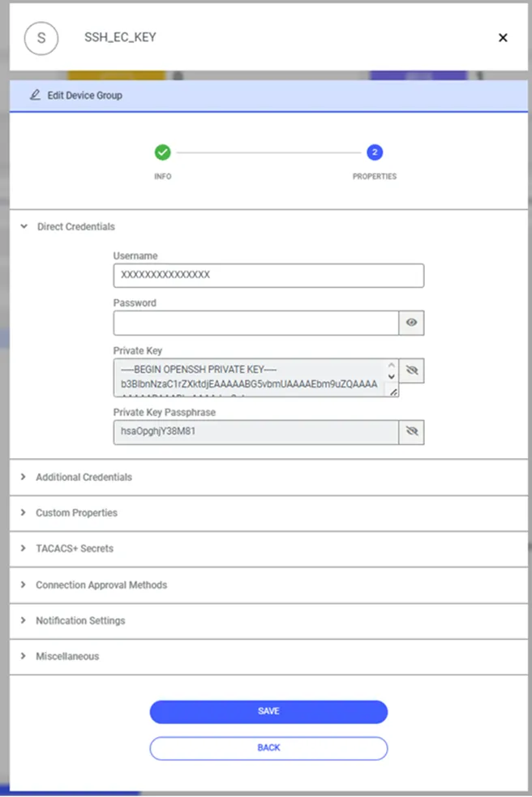Expand the Notification Settings section
Image resolution: width=532 pixels, height=797 pixels.
[268, 620]
